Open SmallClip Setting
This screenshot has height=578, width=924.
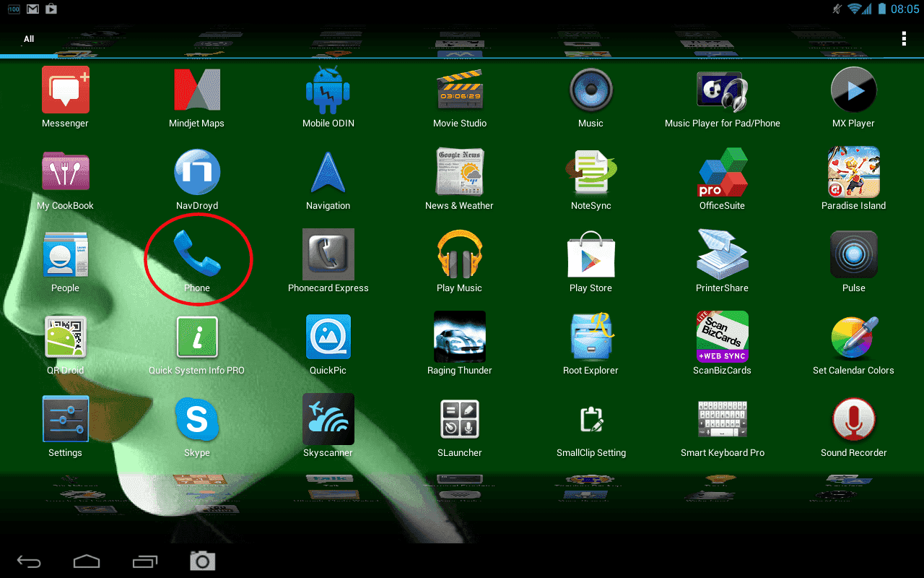click(590, 419)
